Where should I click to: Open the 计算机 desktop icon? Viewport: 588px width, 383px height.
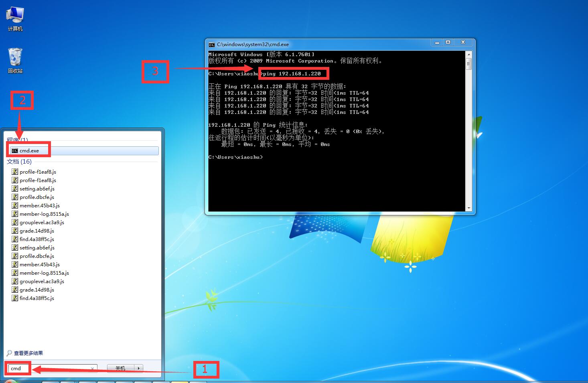(x=15, y=19)
